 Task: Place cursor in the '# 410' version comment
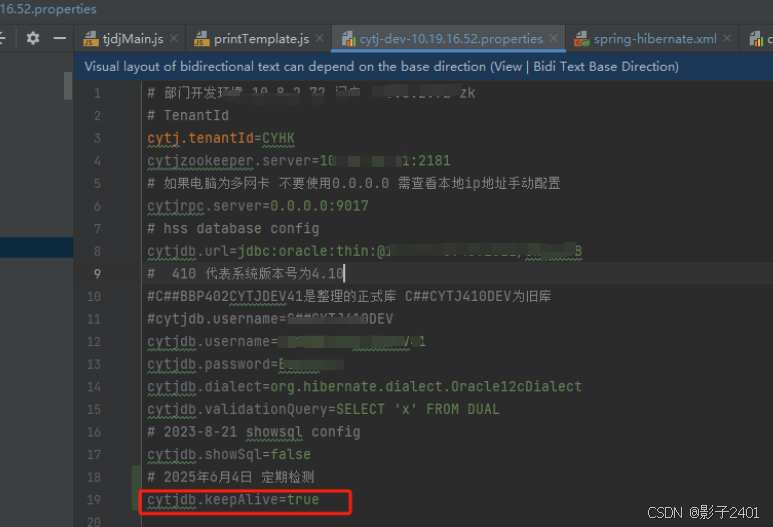click(246, 274)
